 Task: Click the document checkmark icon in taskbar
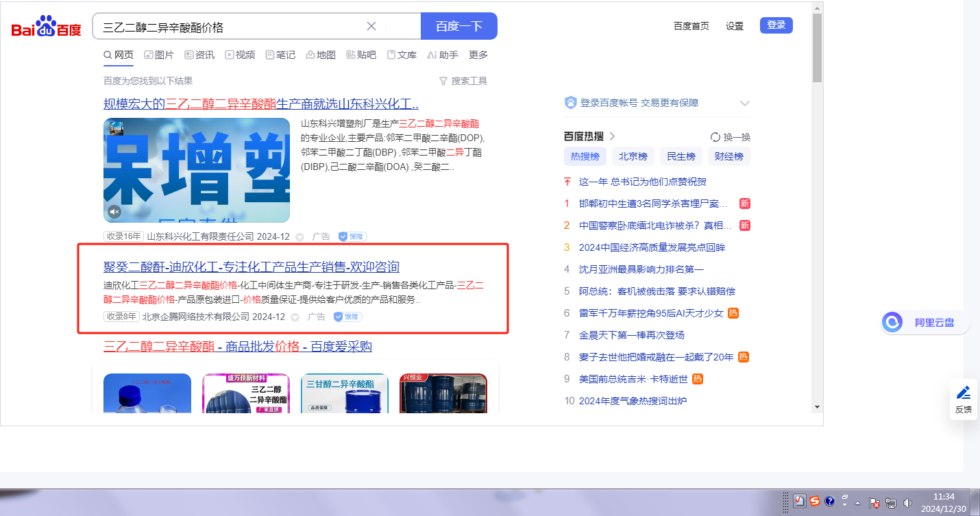click(x=800, y=501)
